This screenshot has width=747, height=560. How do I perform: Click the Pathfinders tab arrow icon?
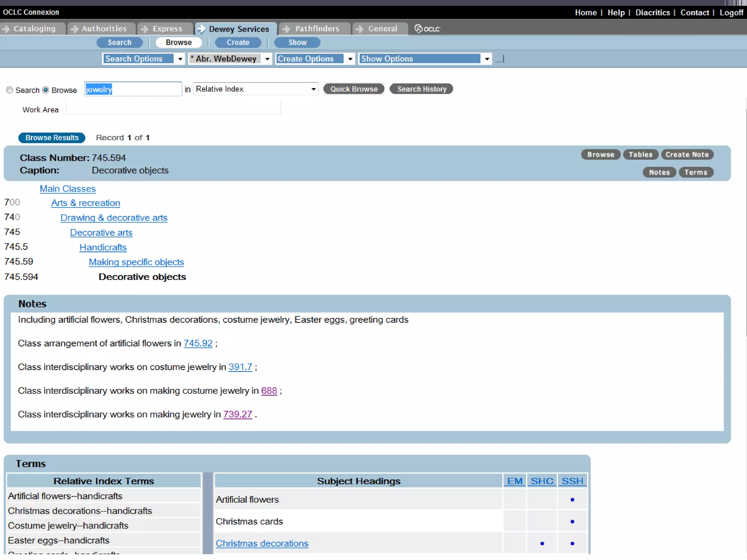pos(287,29)
